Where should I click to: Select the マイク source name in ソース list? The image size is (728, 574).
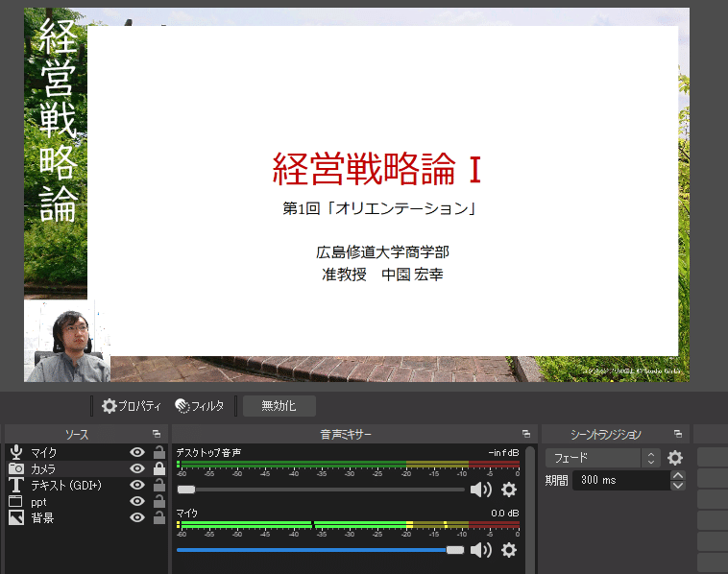[43, 452]
